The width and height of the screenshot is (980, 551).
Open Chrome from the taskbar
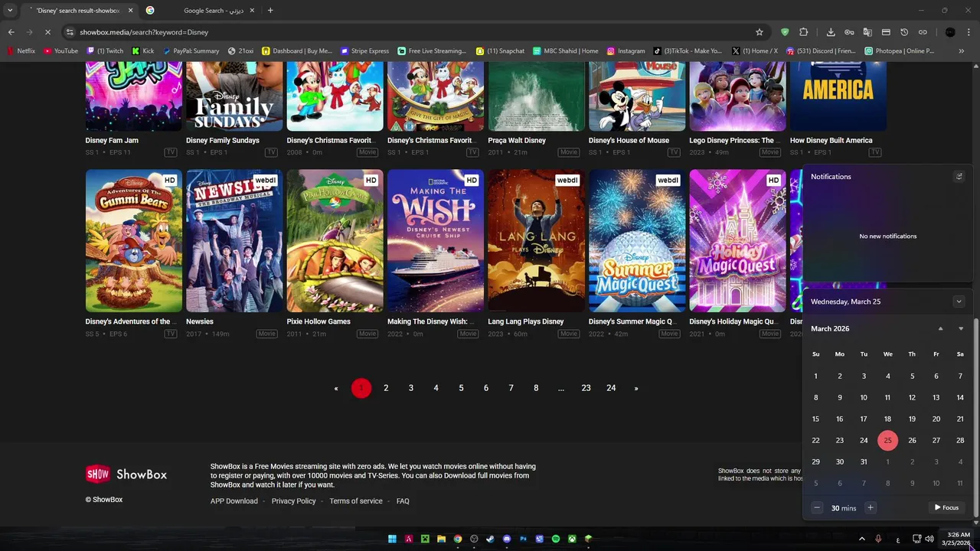pos(458,539)
